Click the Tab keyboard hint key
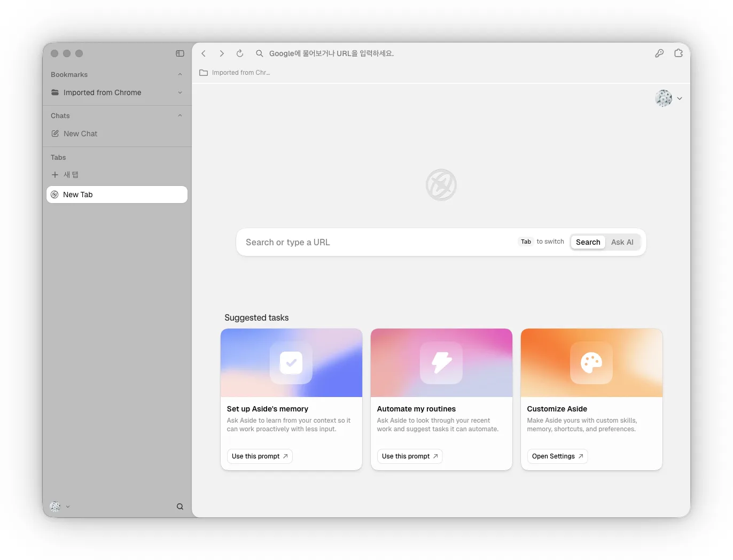This screenshot has width=733, height=560. pos(526,242)
